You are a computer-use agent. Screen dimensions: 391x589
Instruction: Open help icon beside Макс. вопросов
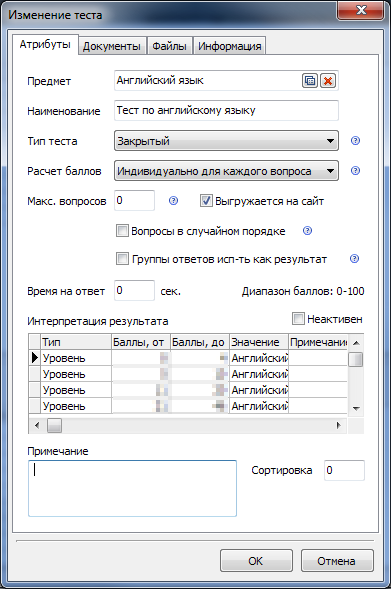173,201
